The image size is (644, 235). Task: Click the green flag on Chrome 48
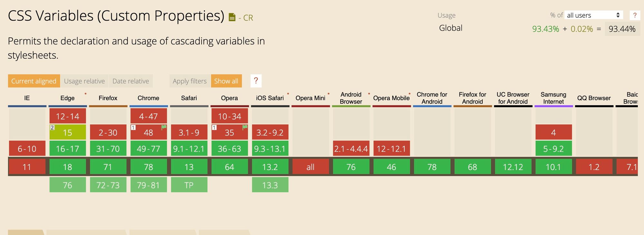click(x=164, y=127)
